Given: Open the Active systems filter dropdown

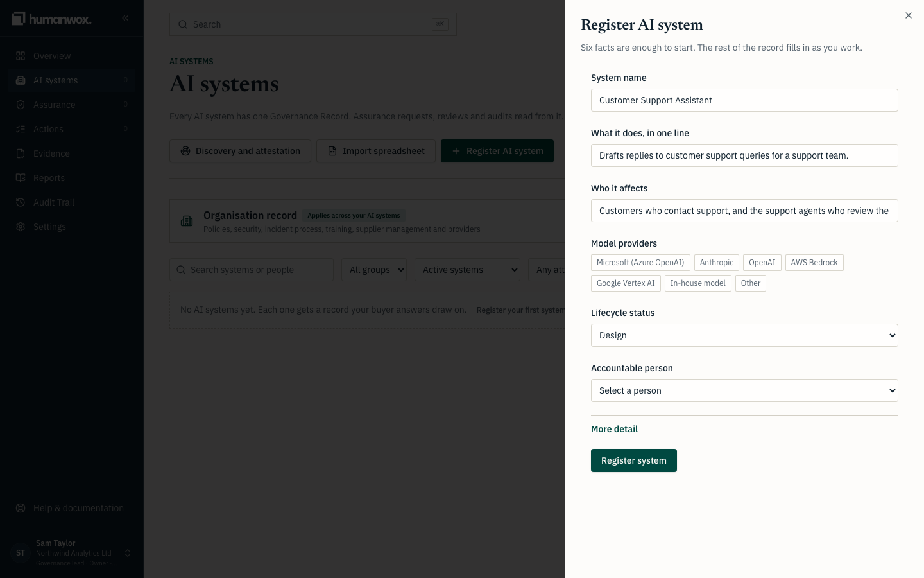Looking at the screenshot, I should tap(467, 270).
